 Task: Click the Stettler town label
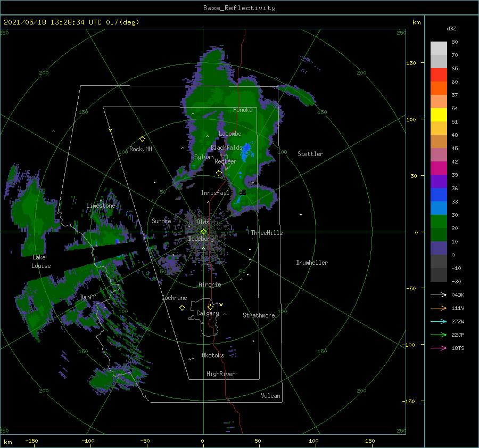(x=310, y=154)
